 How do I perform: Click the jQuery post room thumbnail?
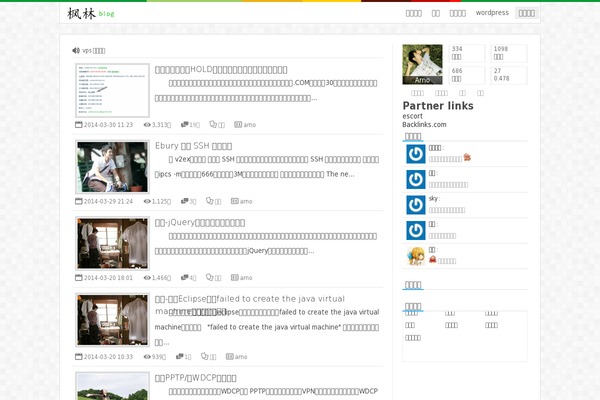[x=112, y=243]
